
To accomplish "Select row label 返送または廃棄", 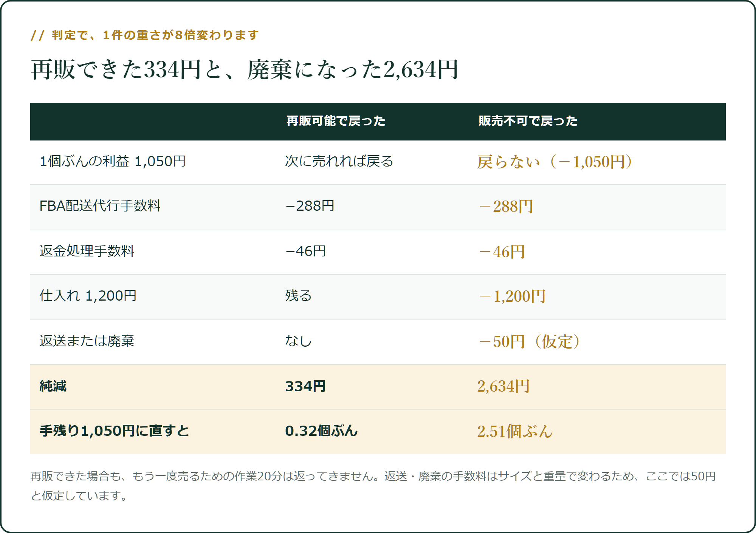I will click(x=87, y=341).
